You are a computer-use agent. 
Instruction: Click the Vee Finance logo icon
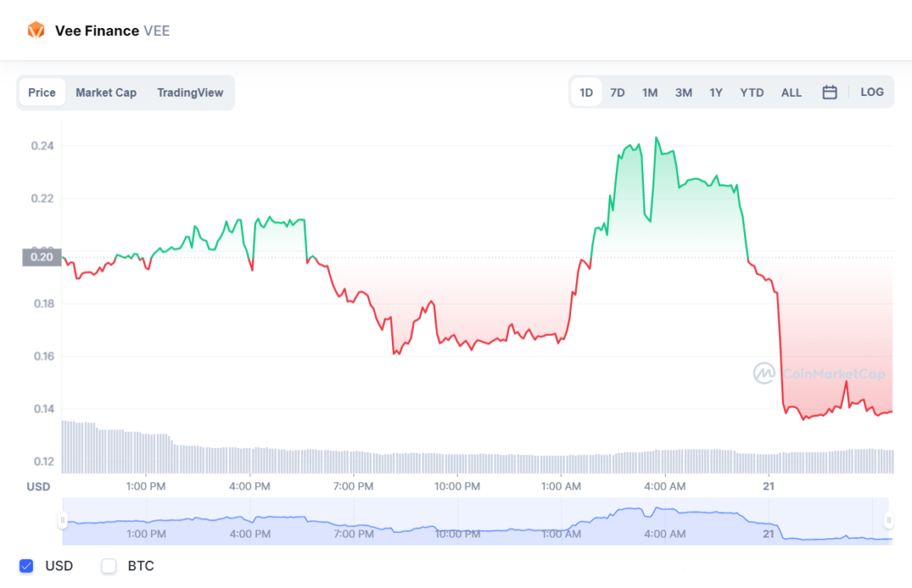[x=34, y=30]
